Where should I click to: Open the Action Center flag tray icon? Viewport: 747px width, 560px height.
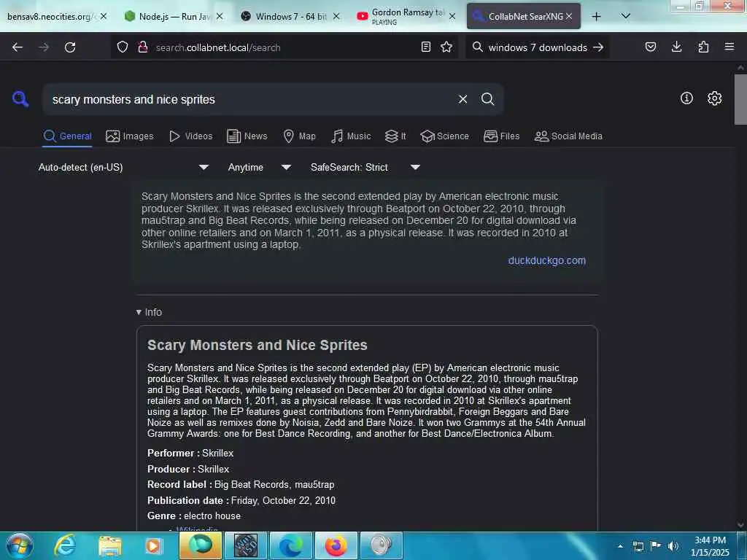click(x=656, y=546)
